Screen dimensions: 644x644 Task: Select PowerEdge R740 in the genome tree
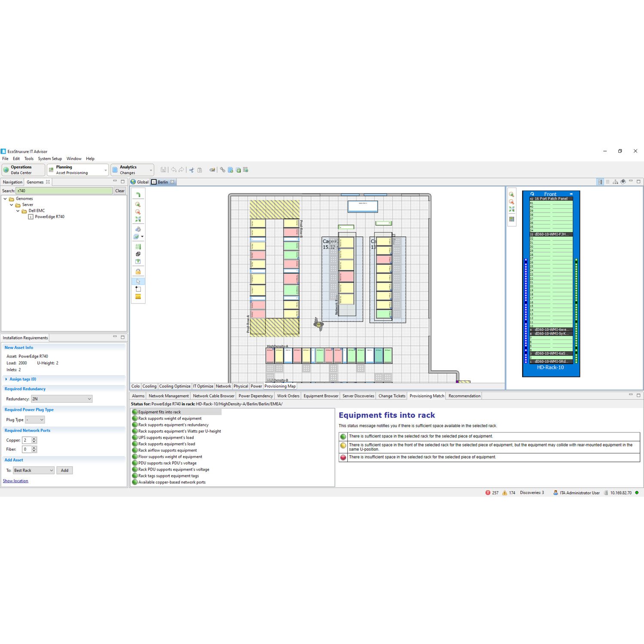[x=50, y=217]
